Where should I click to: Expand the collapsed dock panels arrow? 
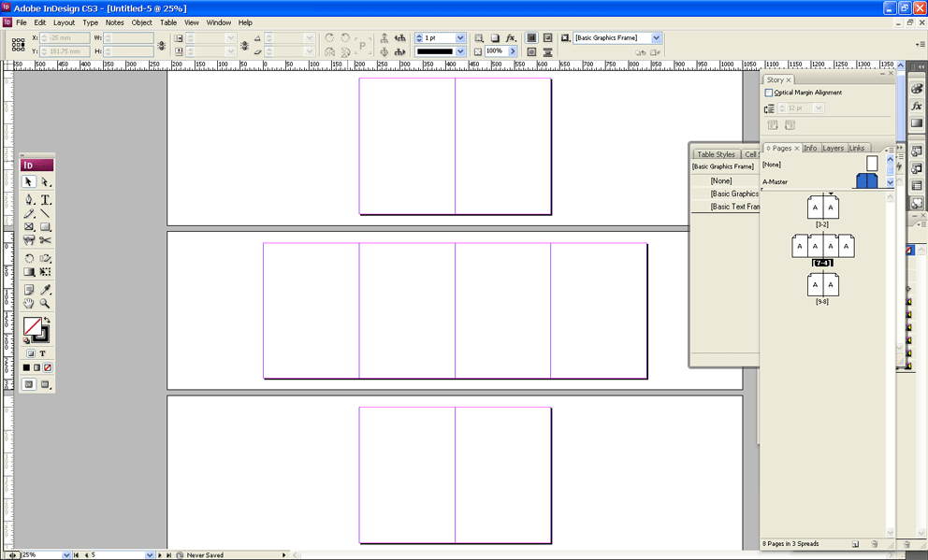point(921,66)
